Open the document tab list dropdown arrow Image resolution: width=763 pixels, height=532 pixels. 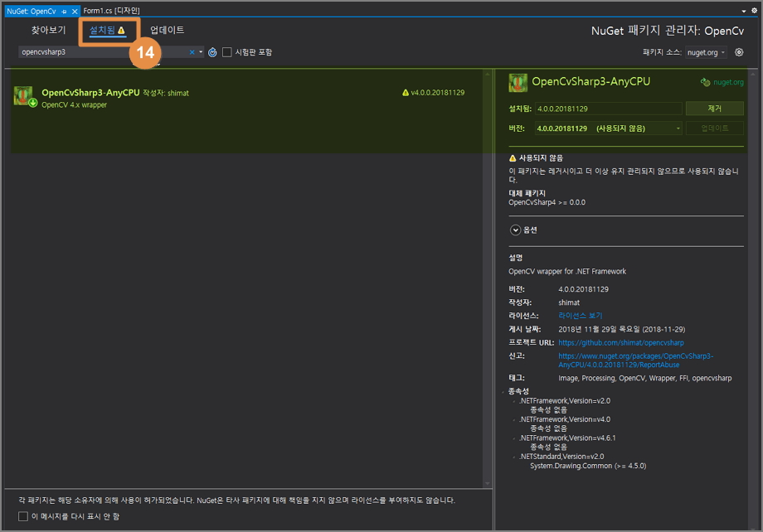pyautogui.click(x=744, y=11)
